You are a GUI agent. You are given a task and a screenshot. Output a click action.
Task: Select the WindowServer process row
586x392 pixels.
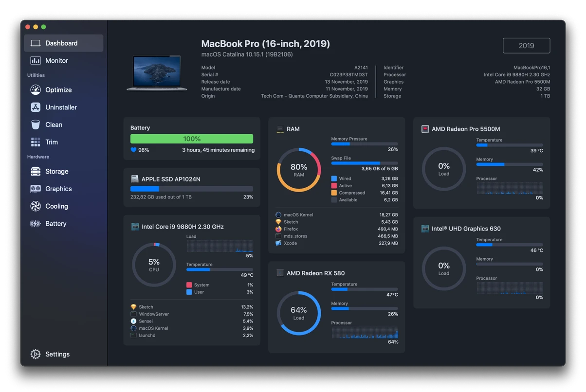tap(192, 315)
